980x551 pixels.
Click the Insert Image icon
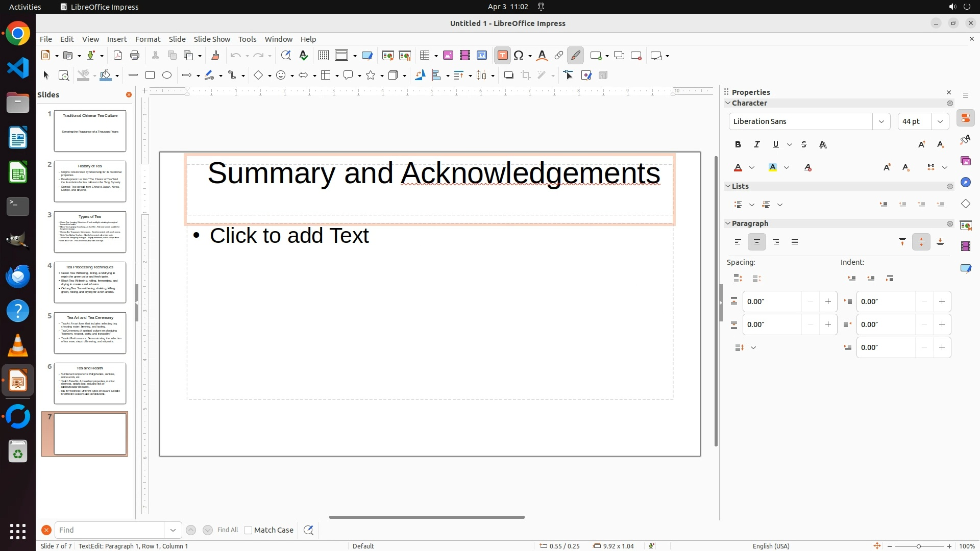coord(448,56)
